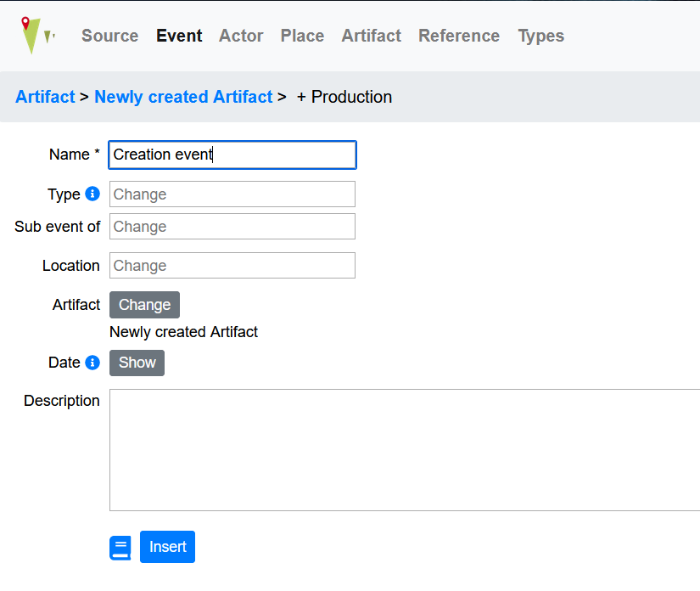Screen dimensions: 700x591
Task: Open the manual book icon near Insert
Action: pyautogui.click(x=120, y=548)
